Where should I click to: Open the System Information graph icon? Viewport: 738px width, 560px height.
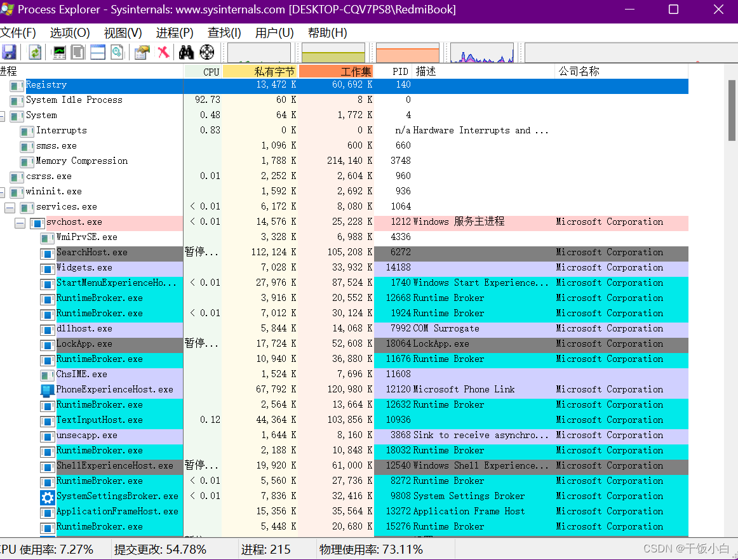click(59, 52)
